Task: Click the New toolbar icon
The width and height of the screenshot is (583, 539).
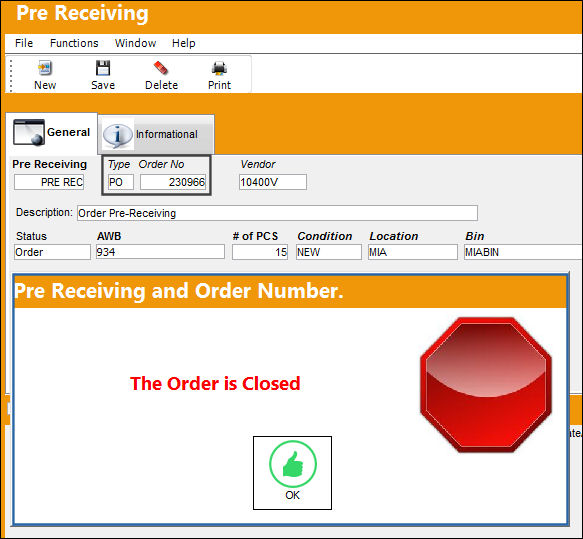Action: (45, 68)
